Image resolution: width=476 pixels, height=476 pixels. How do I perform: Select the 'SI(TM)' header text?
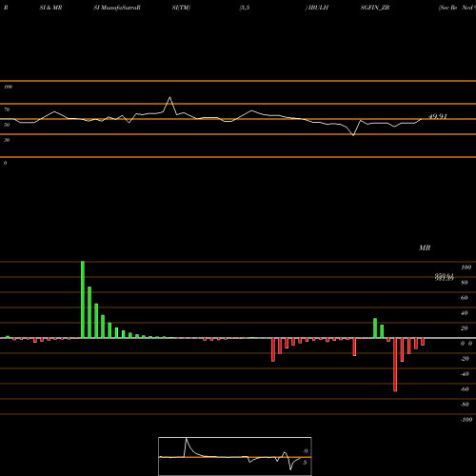pyautogui.click(x=181, y=8)
